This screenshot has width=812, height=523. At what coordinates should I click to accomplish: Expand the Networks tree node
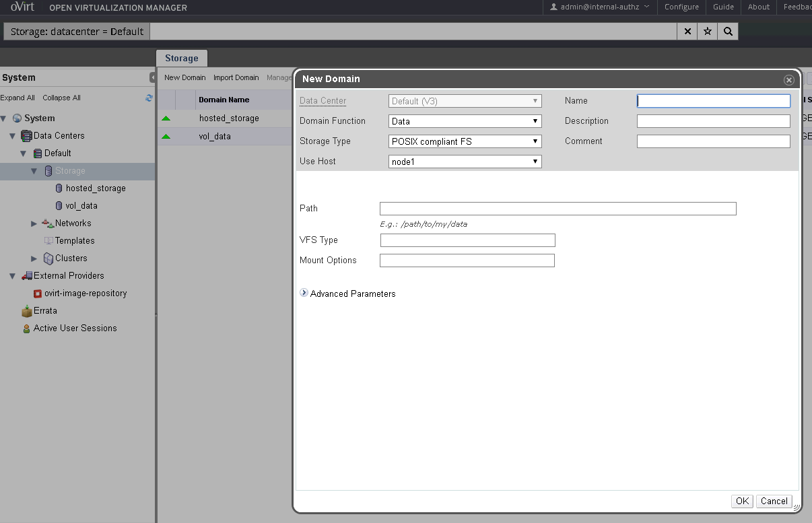[34, 223]
